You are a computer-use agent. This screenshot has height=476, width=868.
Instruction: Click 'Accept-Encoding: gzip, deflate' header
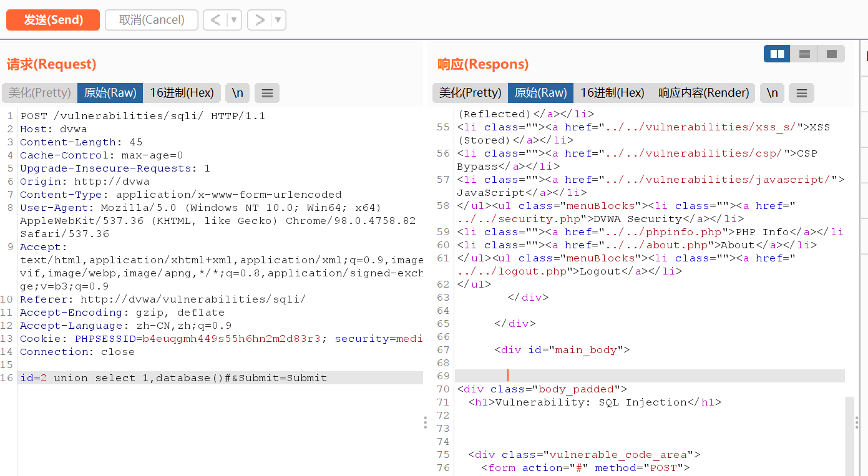pos(122,313)
